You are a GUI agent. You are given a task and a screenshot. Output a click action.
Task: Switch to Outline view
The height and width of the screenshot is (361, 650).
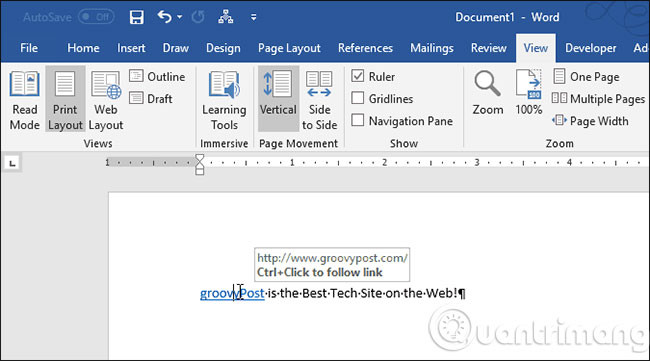(x=158, y=77)
